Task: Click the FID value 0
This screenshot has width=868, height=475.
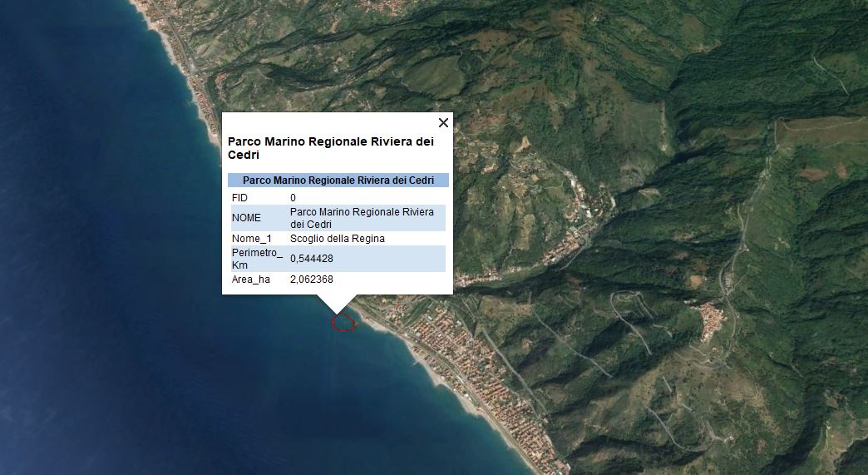Action: 293,198
